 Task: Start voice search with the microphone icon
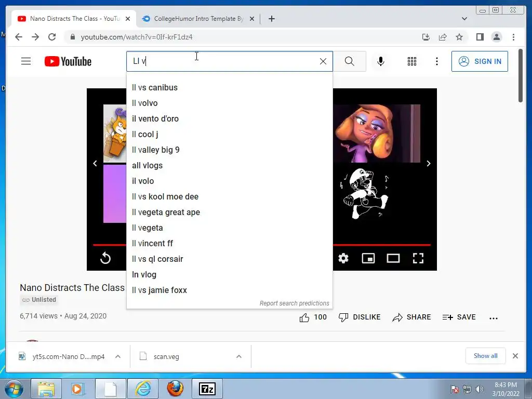click(x=381, y=61)
